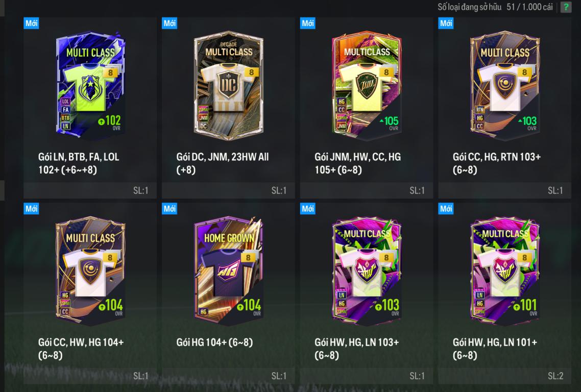The height and width of the screenshot is (392, 581).
Task: Click the green question mark help icon
Action: pos(566,7)
